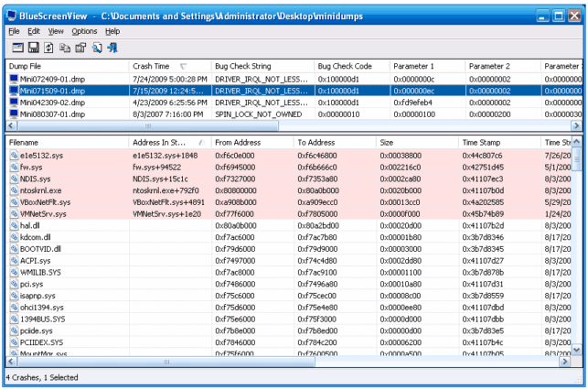Screen dimensions: 588x390
Task: Open the File menu
Action: point(14,31)
